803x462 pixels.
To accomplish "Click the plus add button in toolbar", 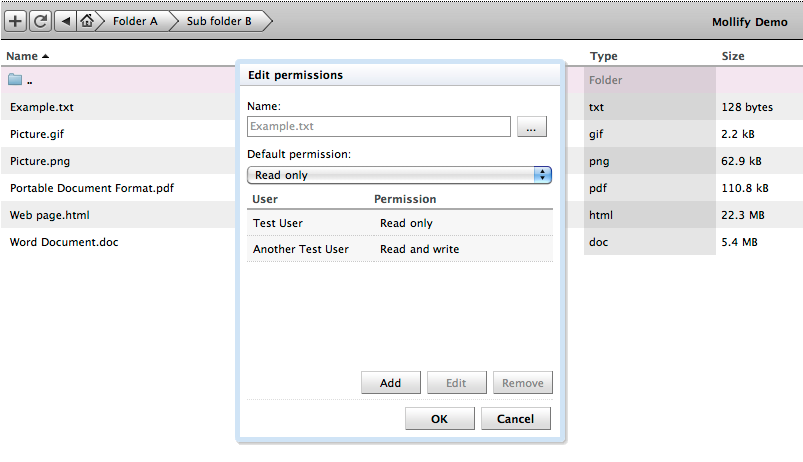I will 15,21.
